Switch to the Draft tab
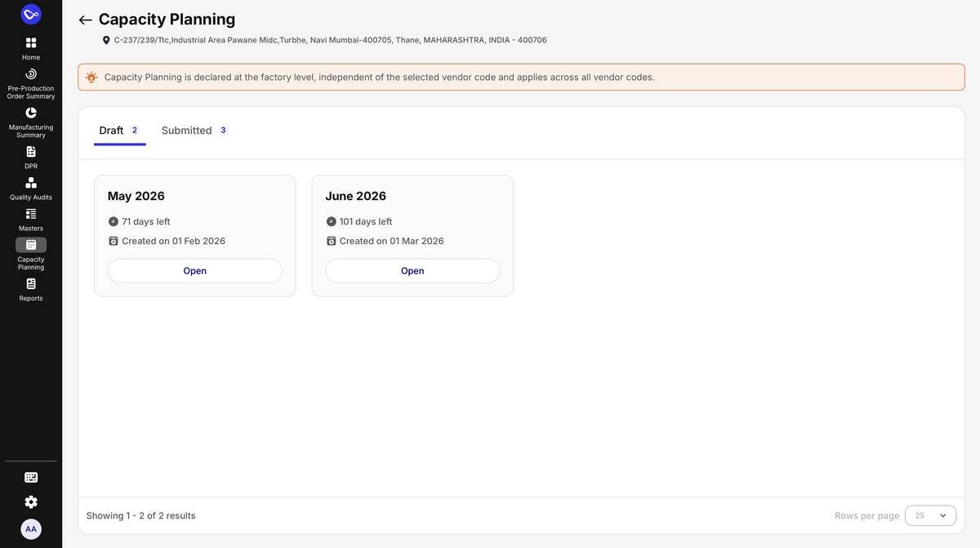The height and width of the screenshot is (548, 980). tap(120, 131)
